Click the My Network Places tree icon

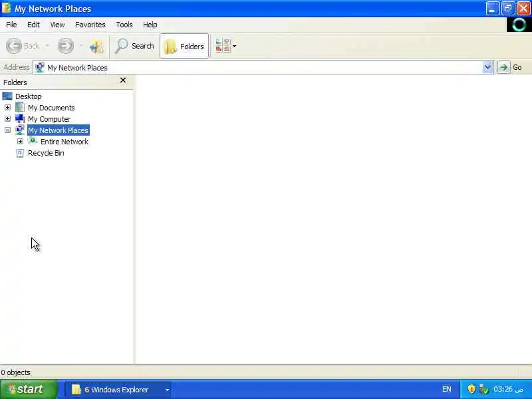click(x=20, y=130)
